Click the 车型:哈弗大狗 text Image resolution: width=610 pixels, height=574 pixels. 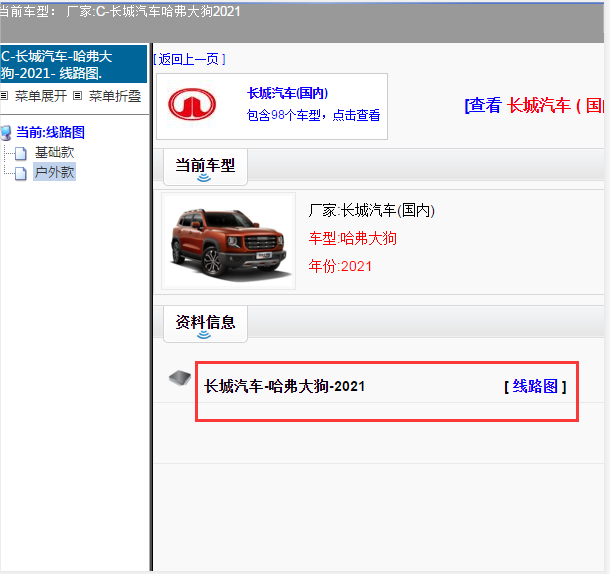pyautogui.click(x=352, y=238)
